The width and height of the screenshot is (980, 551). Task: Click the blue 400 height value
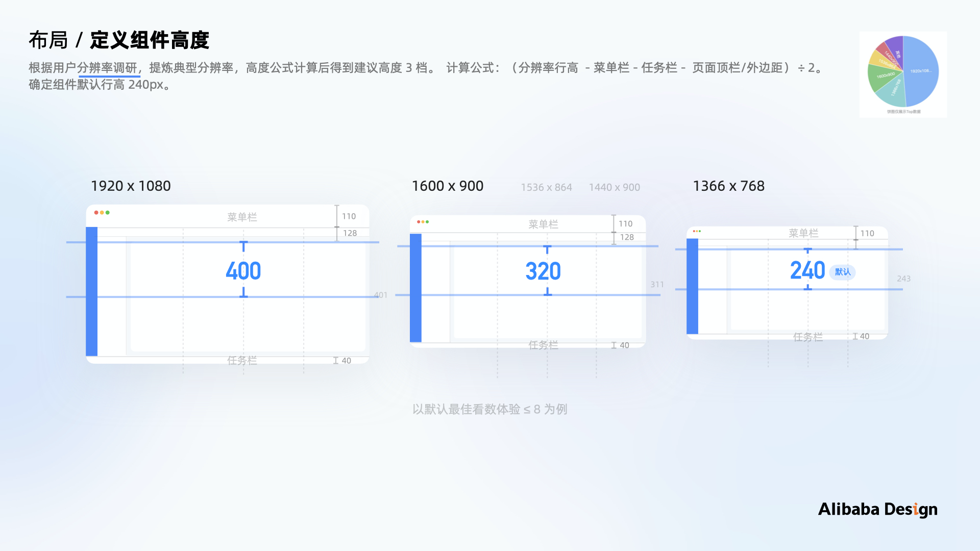[x=243, y=271]
